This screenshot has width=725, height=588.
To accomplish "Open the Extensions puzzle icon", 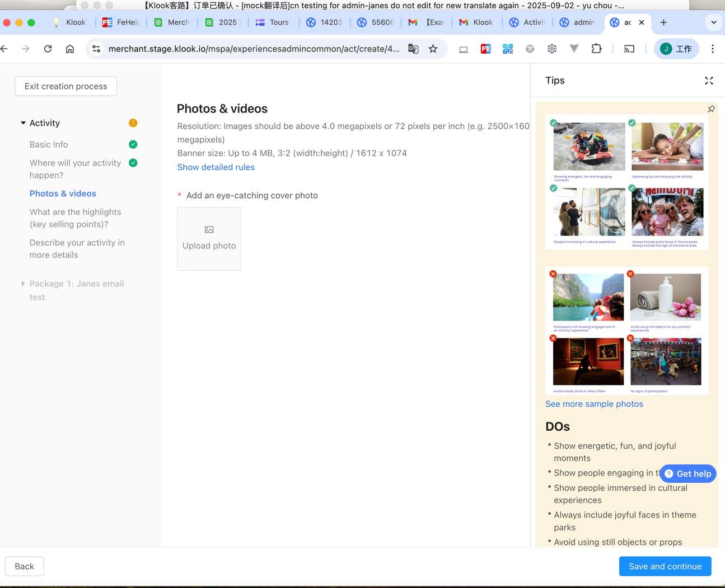I will click(x=596, y=49).
